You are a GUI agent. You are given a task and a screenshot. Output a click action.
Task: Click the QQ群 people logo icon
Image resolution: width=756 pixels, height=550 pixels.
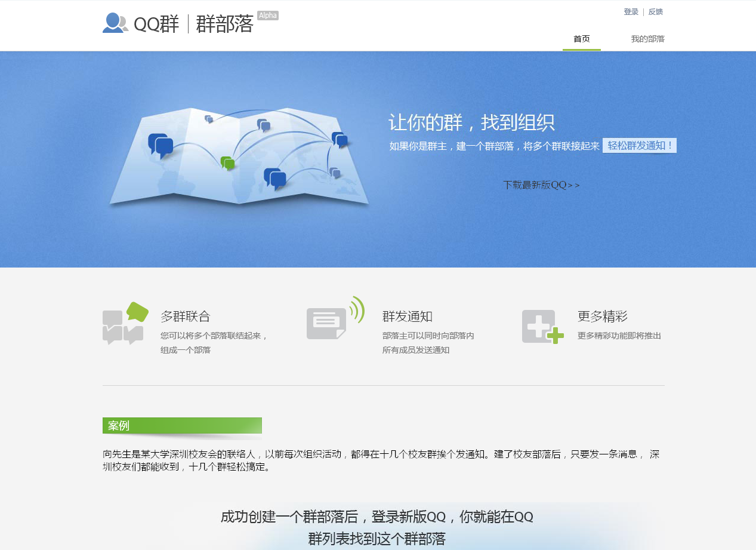coord(116,23)
